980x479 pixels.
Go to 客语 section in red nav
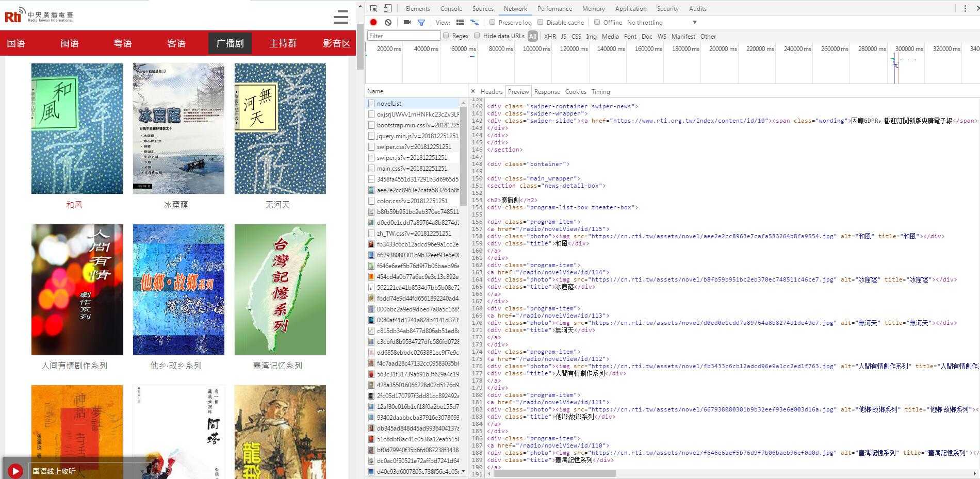176,43
